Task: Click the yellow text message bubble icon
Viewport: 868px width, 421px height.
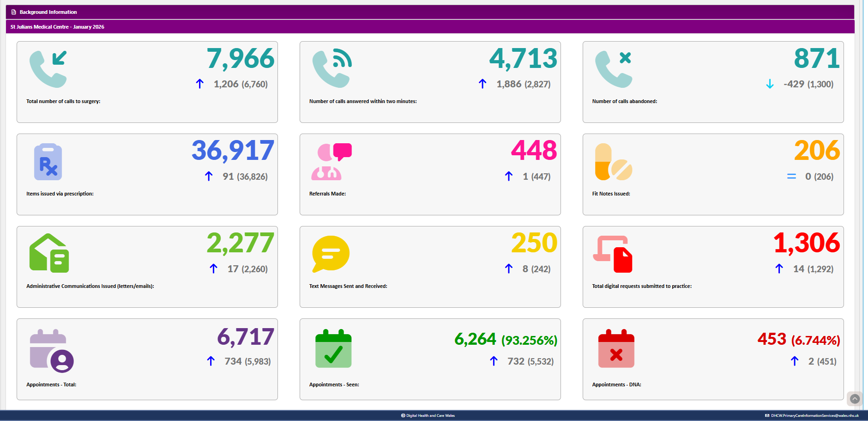Action: coord(331,254)
